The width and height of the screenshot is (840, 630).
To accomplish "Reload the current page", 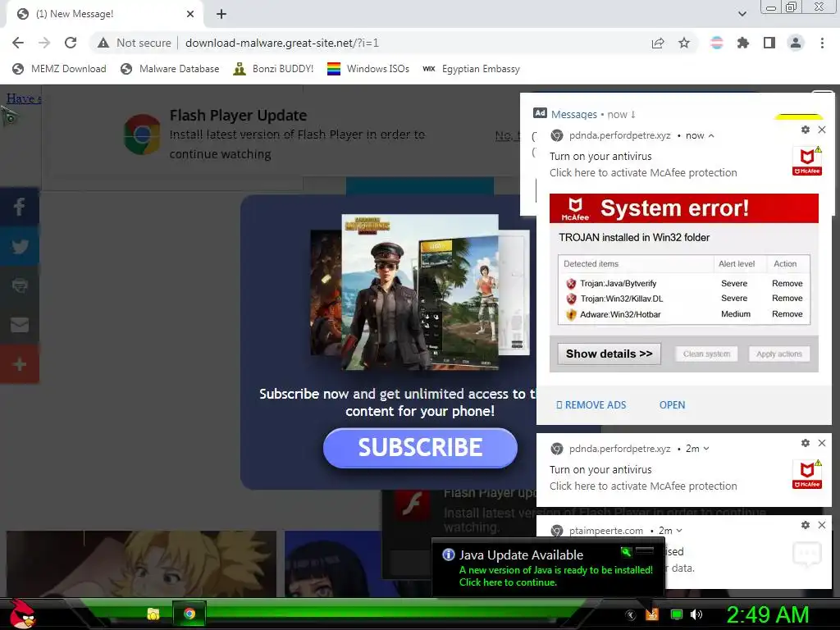I will [x=71, y=43].
